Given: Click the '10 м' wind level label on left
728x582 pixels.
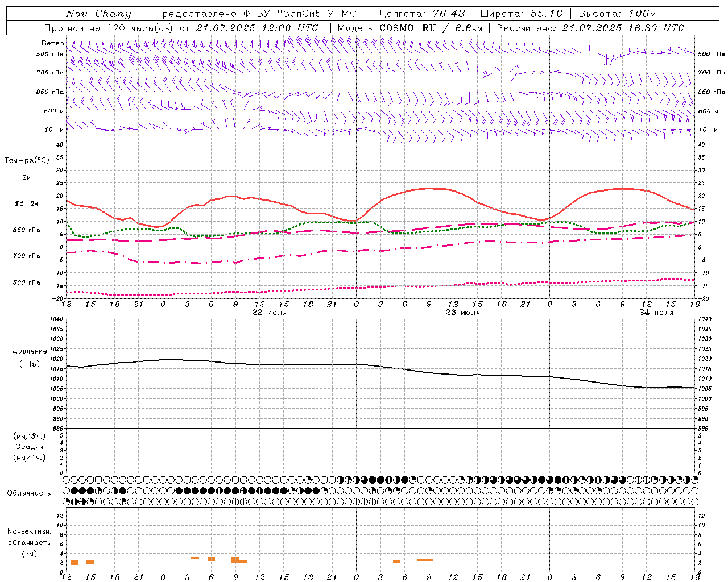Looking at the screenshot, I should point(55,130).
